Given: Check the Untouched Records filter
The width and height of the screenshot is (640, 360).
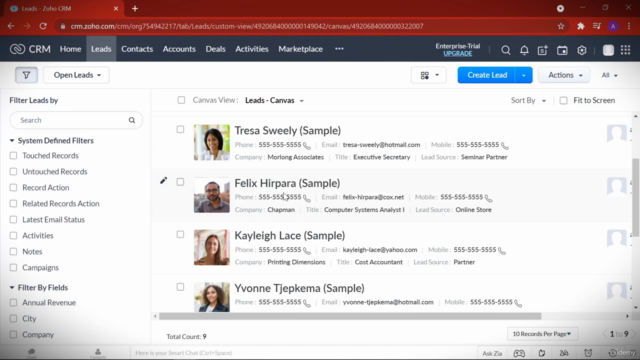Looking at the screenshot, I should tap(13, 171).
